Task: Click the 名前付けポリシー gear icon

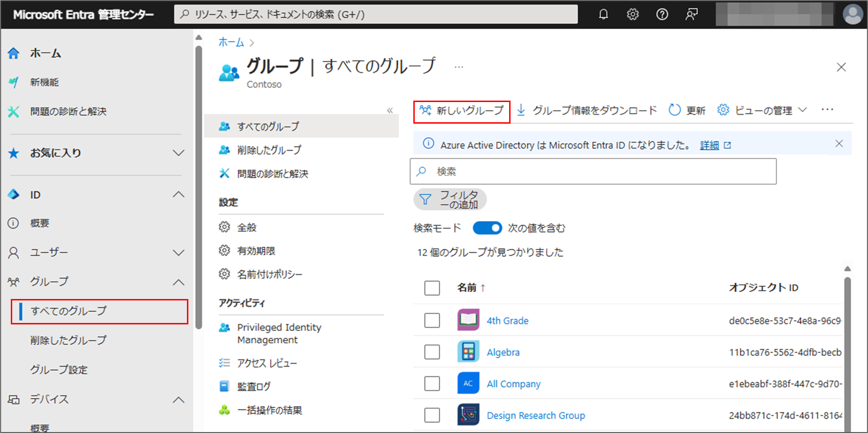Action: pyautogui.click(x=225, y=274)
